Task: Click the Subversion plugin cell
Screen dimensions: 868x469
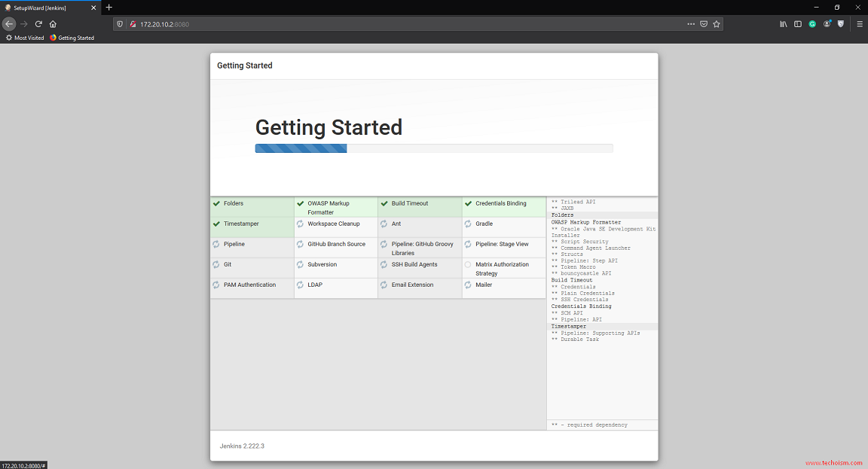Action: click(x=336, y=268)
